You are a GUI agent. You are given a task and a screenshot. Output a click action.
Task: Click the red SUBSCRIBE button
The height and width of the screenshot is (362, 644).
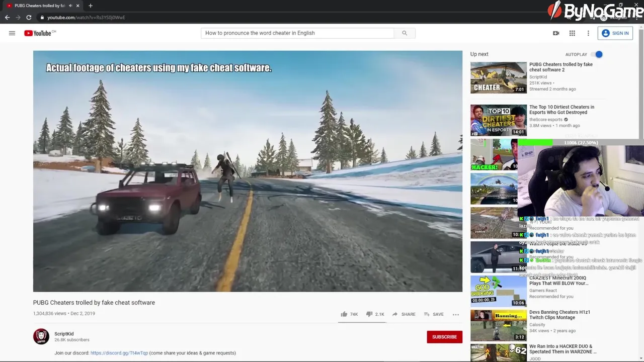click(444, 337)
